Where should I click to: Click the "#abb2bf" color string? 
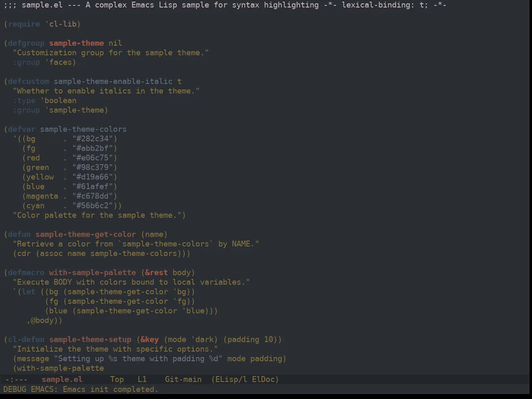click(93, 148)
